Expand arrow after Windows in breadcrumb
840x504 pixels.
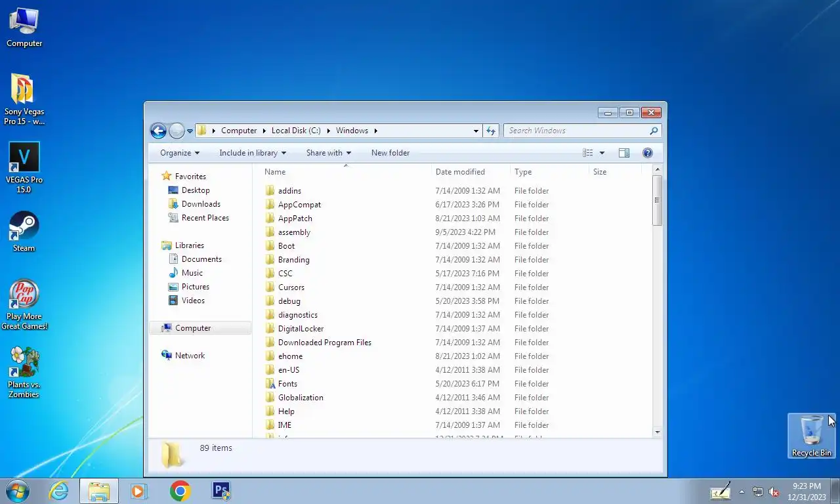pyautogui.click(x=376, y=131)
